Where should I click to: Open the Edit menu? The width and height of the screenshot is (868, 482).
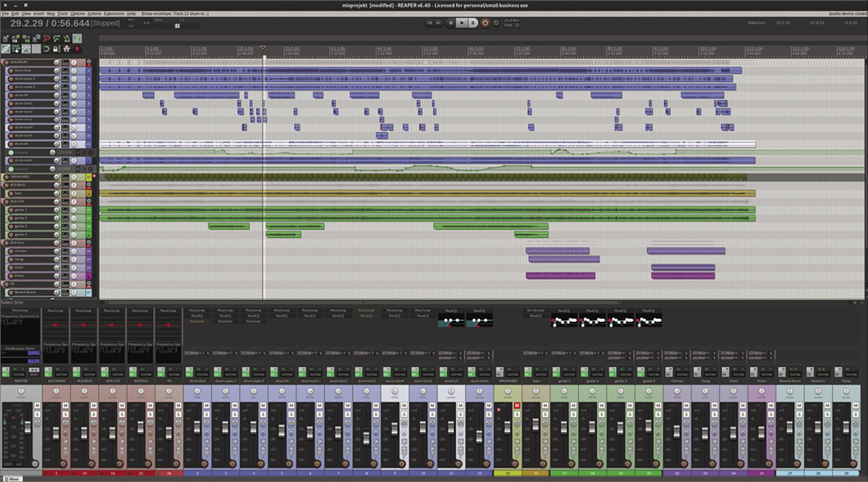pyautogui.click(x=15, y=13)
